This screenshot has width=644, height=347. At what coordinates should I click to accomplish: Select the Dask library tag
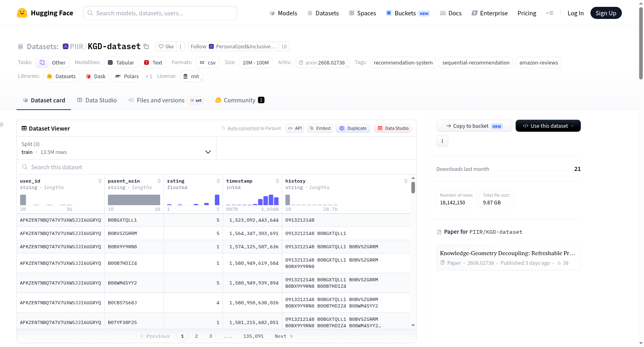click(95, 76)
